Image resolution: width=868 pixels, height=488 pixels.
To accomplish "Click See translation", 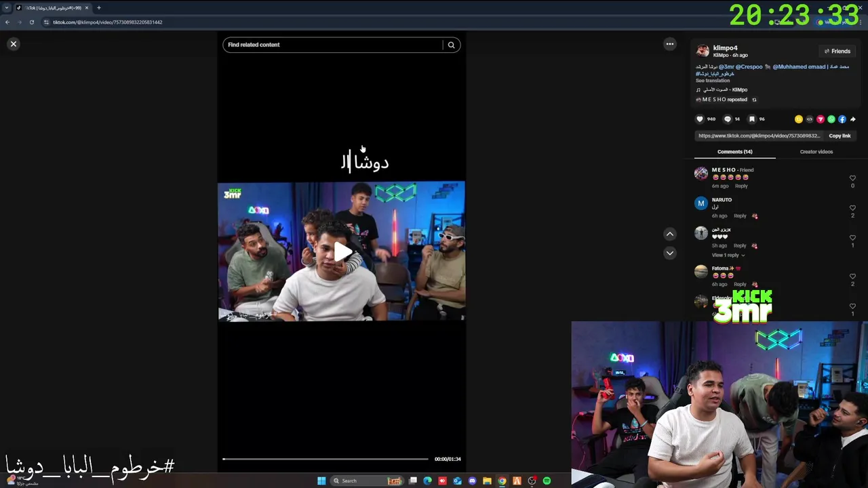I will click(713, 81).
